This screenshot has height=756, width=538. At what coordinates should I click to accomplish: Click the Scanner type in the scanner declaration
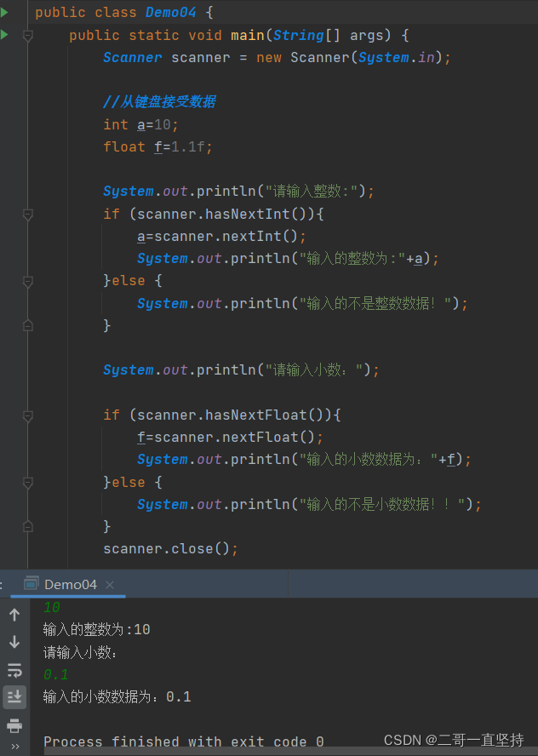(133, 57)
